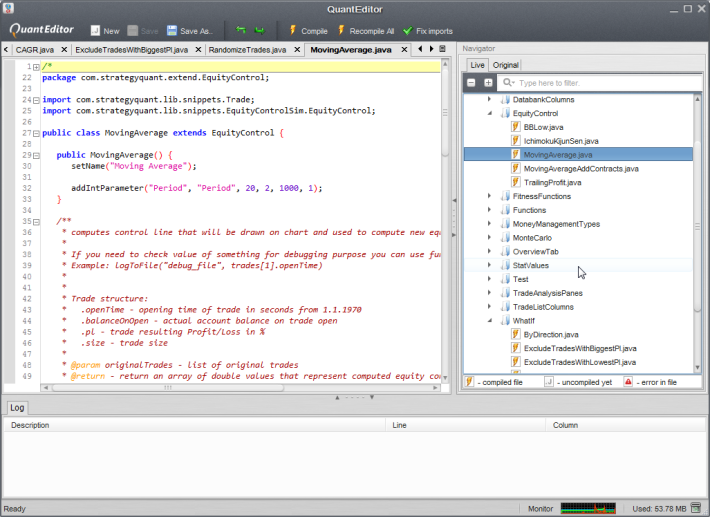Collapse the WhatIf folder
The height and width of the screenshot is (517, 710).
tap(489, 321)
